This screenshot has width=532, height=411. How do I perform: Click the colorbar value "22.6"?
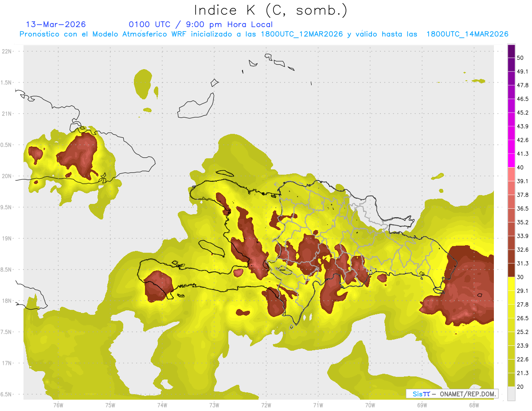coord(523,360)
